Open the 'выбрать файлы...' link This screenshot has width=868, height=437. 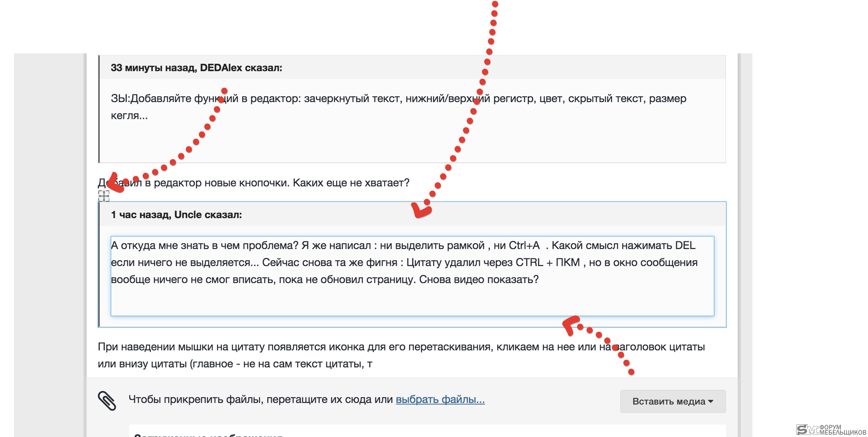pos(440,399)
